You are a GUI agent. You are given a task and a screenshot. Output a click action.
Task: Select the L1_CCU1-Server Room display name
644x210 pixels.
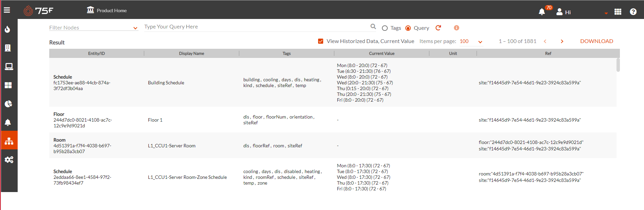171,146
